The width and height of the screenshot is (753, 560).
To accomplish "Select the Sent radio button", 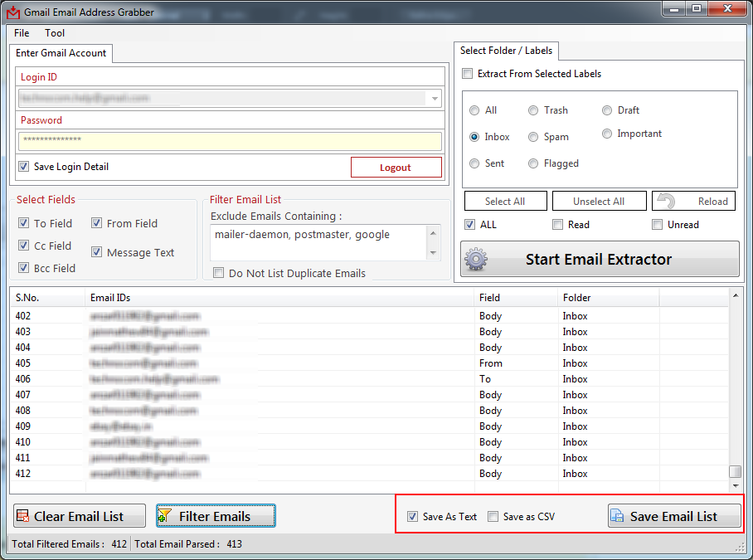I will click(474, 163).
